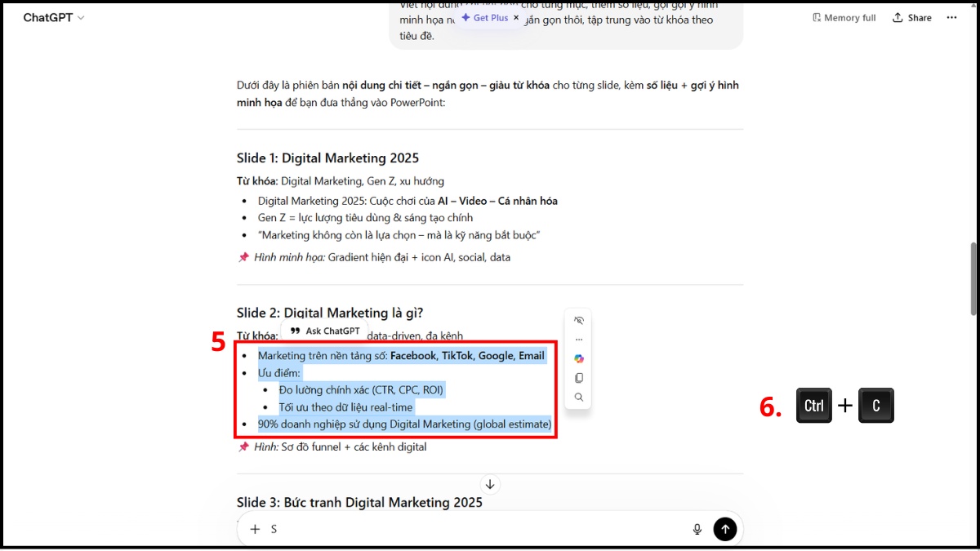Dismiss the Get Plus banner
Image resolution: width=980 pixels, height=551 pixels.
click(516, 17)
